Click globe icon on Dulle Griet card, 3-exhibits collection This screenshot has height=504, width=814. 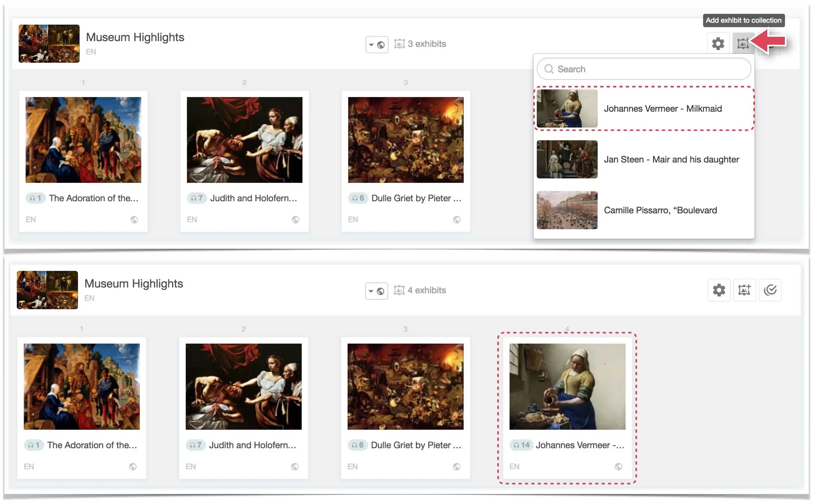pos(457,220)
